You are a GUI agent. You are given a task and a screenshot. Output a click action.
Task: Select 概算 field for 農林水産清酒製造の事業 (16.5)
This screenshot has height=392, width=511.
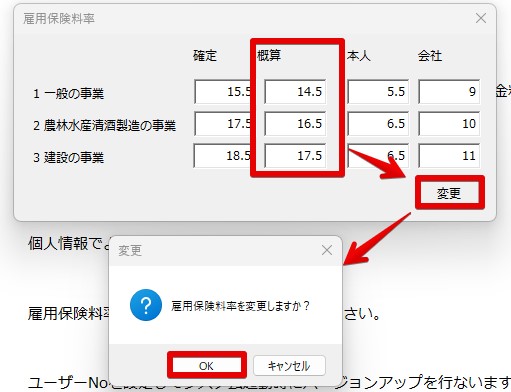[x=295, y=124]
